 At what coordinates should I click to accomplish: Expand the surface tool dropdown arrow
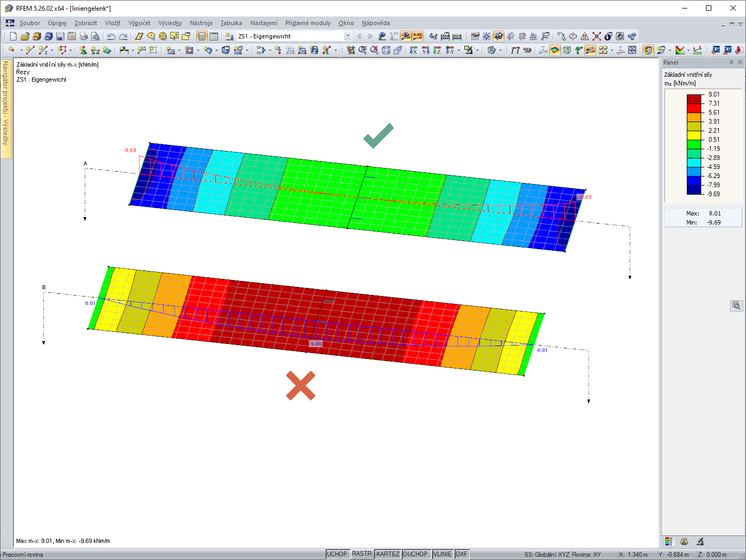tap(180, 50)
